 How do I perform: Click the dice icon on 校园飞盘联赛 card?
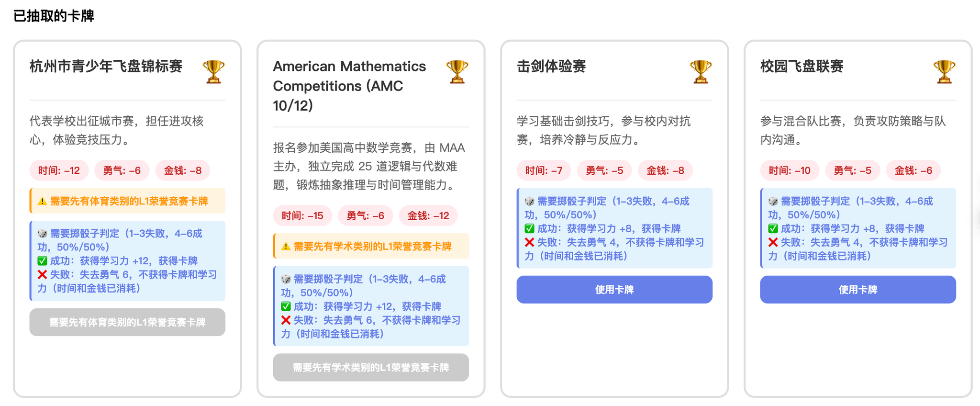tap(773, 201)
